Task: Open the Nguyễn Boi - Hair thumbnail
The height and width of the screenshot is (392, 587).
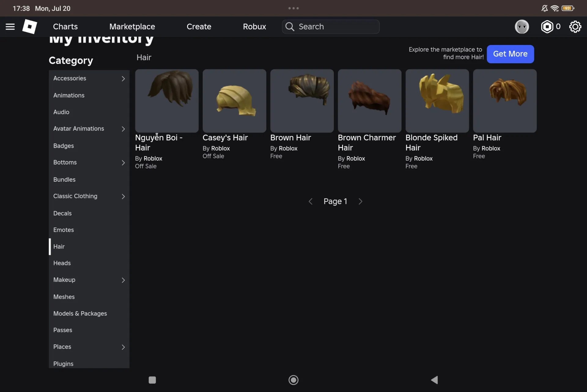Action: point(167,101)
